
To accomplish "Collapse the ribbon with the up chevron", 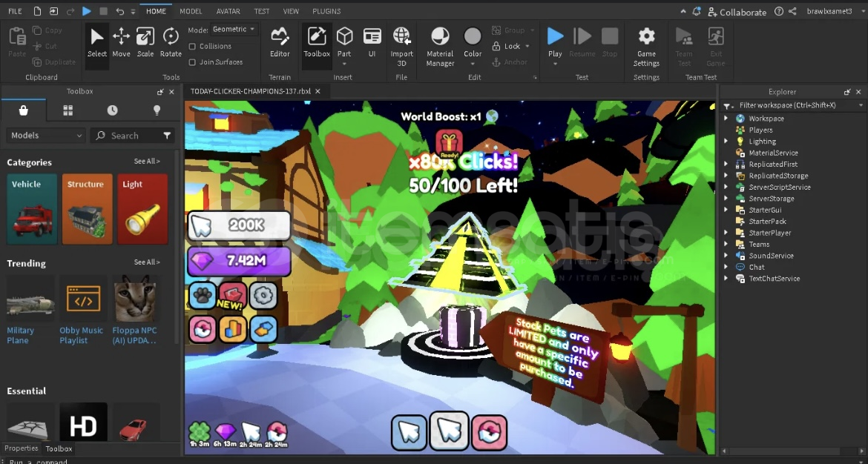I will [684, 11].
